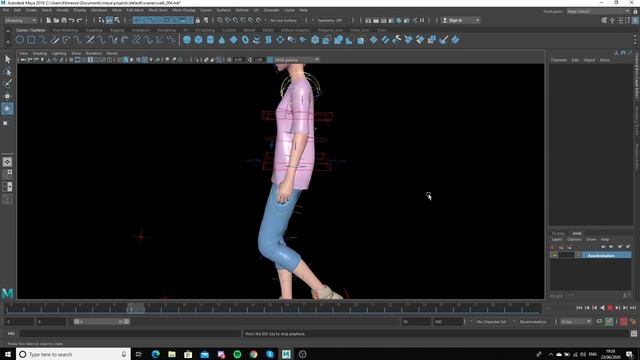
Task: Toggle playback loop mode
Action: [x=599, y=322]
